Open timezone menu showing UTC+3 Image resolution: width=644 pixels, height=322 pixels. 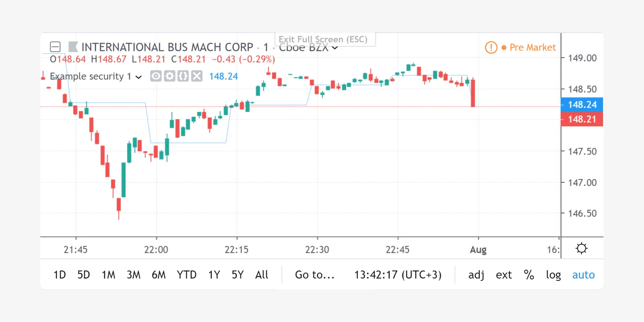[x=398, y=275]
